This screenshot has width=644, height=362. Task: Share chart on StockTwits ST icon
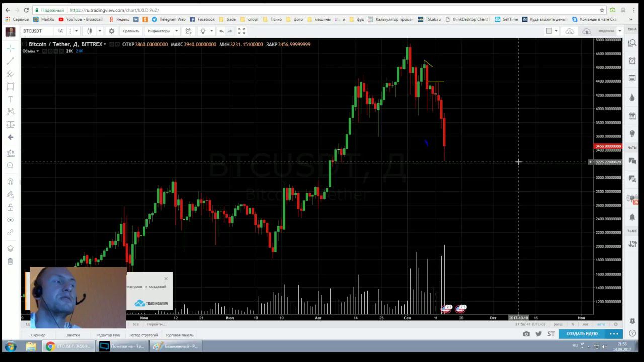click(551, 334)
